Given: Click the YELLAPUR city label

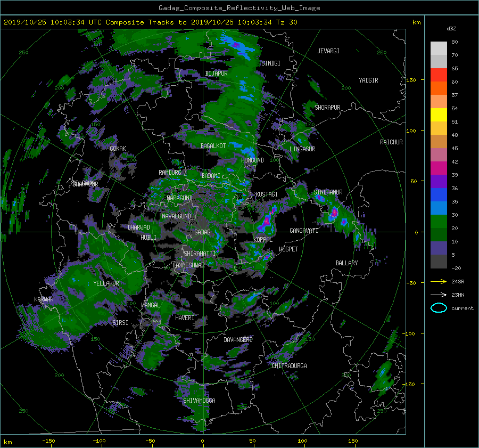Looking at the screenshot, I should [x=106, y=283].
